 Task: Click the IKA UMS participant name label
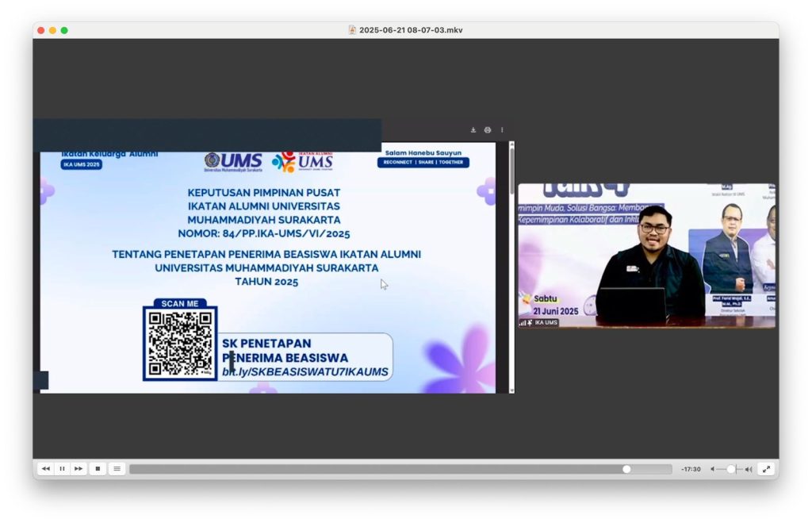(x=546, y=322)
